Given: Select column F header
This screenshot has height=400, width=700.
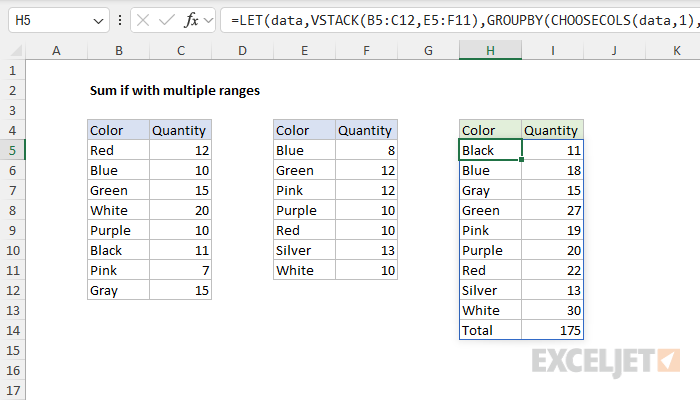Looking at the screenshot, I should pyautogui.click(x=366, y=50).
